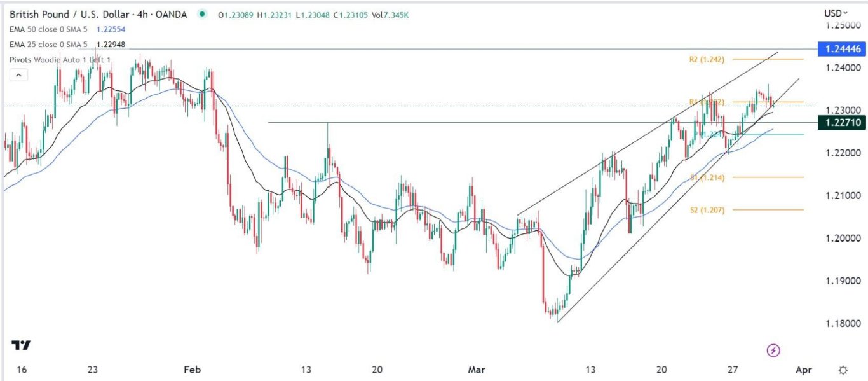Click the Mar date on time axis
This screenshot has width=868, height=381.
click(475, 370)
